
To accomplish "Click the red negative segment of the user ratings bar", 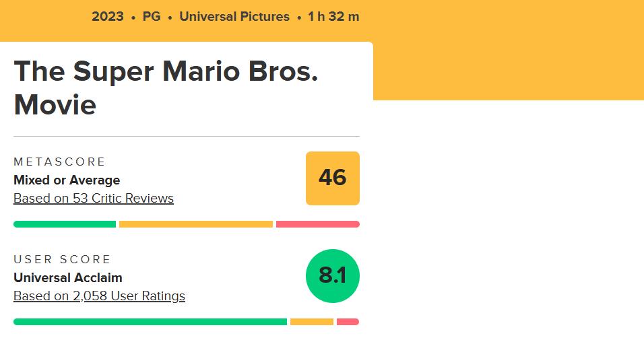I will pos(348,322).
